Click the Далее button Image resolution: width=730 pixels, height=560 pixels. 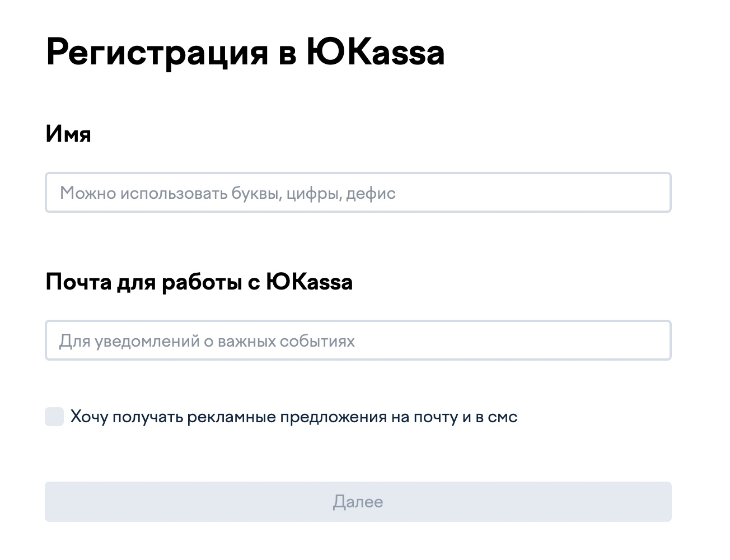(358, 502)
